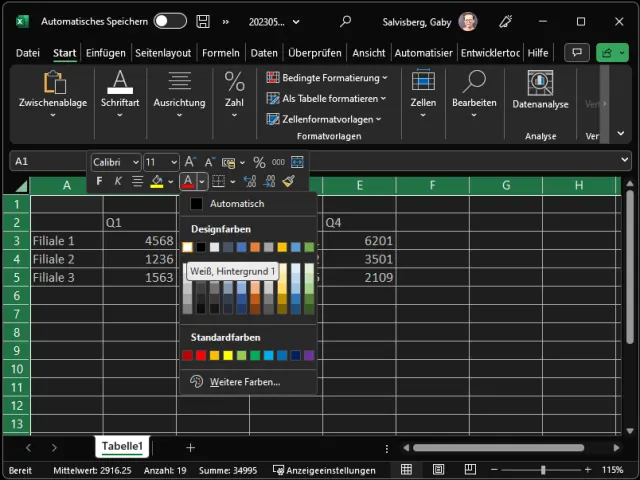The width and height of the screenshot is (640, 480).
Task: Click the search magnifier in title bar
Action: [x=346, y=21]
